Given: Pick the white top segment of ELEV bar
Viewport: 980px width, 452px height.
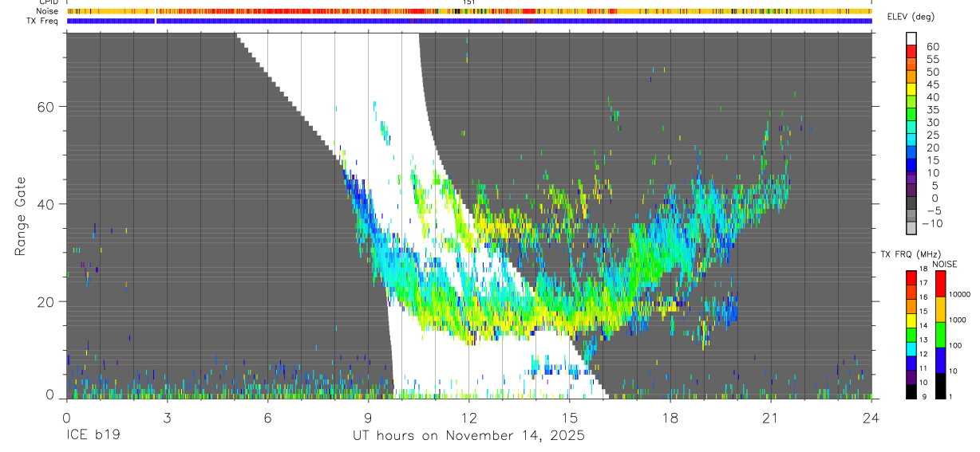Looking at the screenshot, I should pyautogui.click(x=911, y=39).
